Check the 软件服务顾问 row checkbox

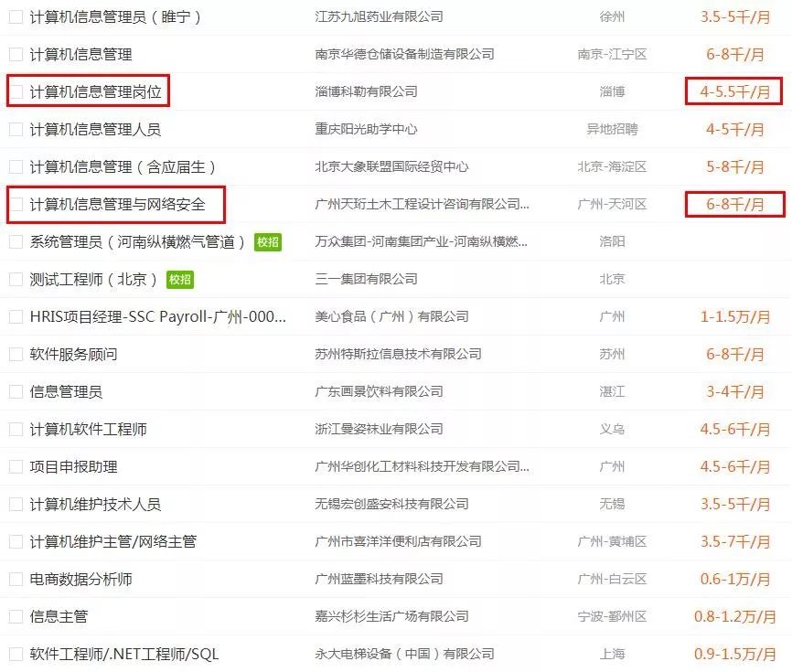pyautogui.click(x=16, y=354)
